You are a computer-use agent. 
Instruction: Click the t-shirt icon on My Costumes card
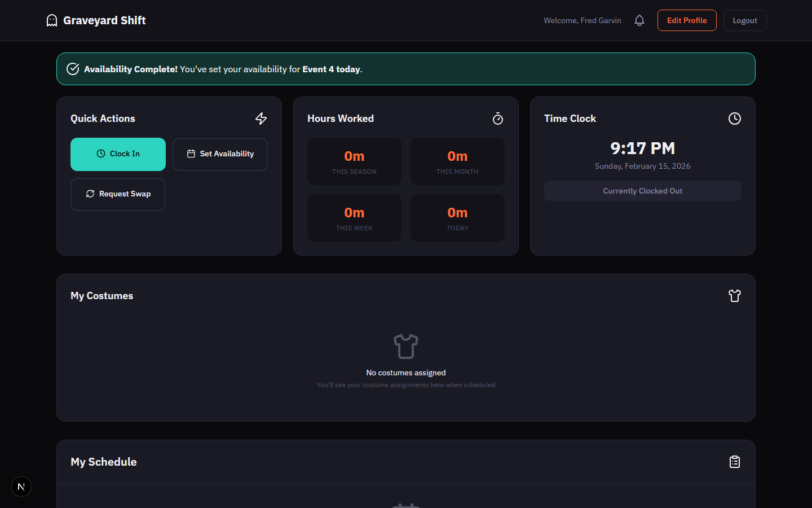point(734,295)
